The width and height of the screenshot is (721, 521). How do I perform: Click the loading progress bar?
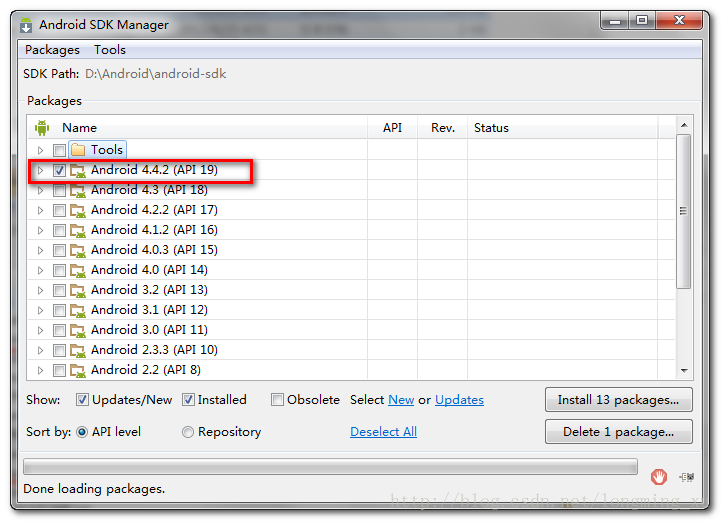point(330,467)
